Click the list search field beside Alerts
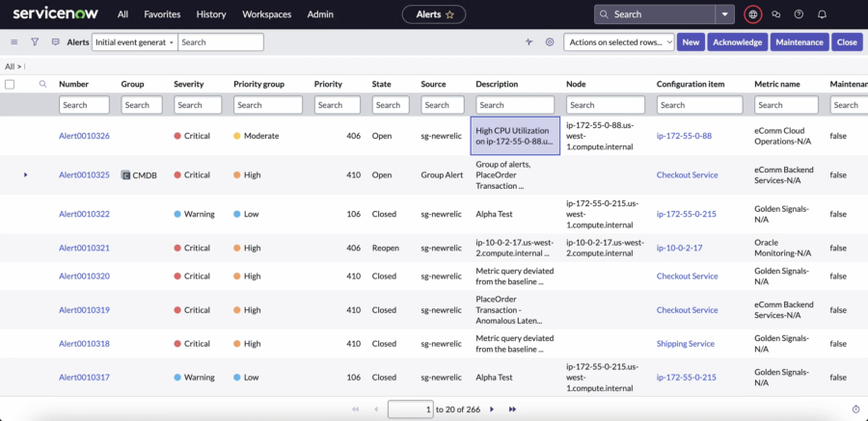This screenshot has height=421, width=868. [x=220, y=42]
